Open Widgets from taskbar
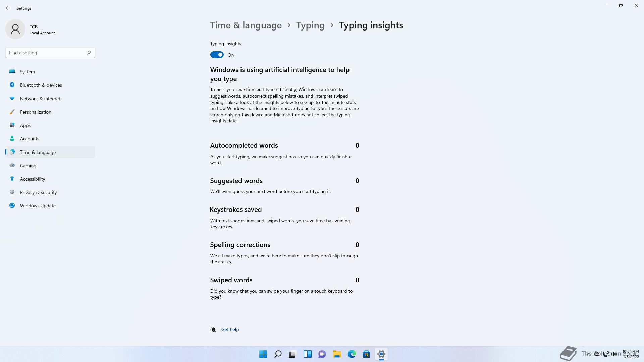The image size is (644, 362). tap(308, 354)
